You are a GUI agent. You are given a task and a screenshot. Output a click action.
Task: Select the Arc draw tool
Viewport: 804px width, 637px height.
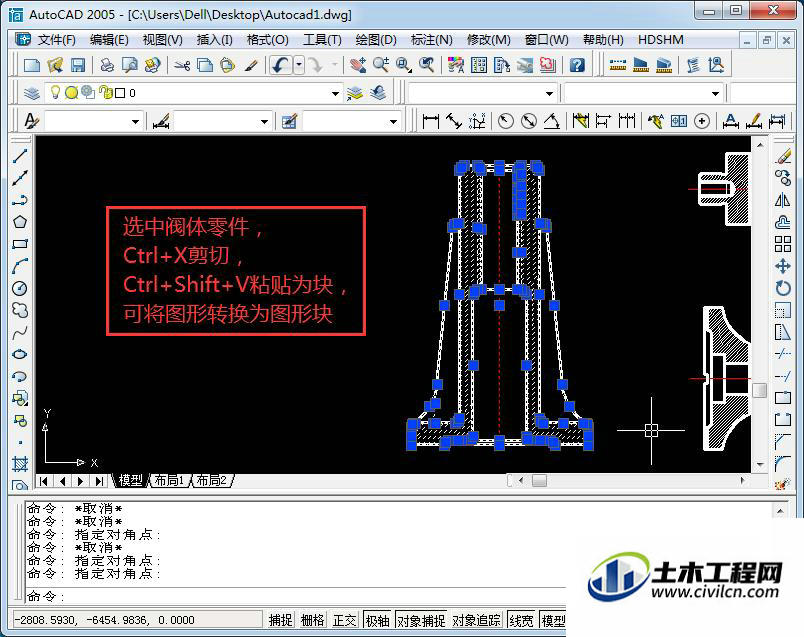coord(20,266)
